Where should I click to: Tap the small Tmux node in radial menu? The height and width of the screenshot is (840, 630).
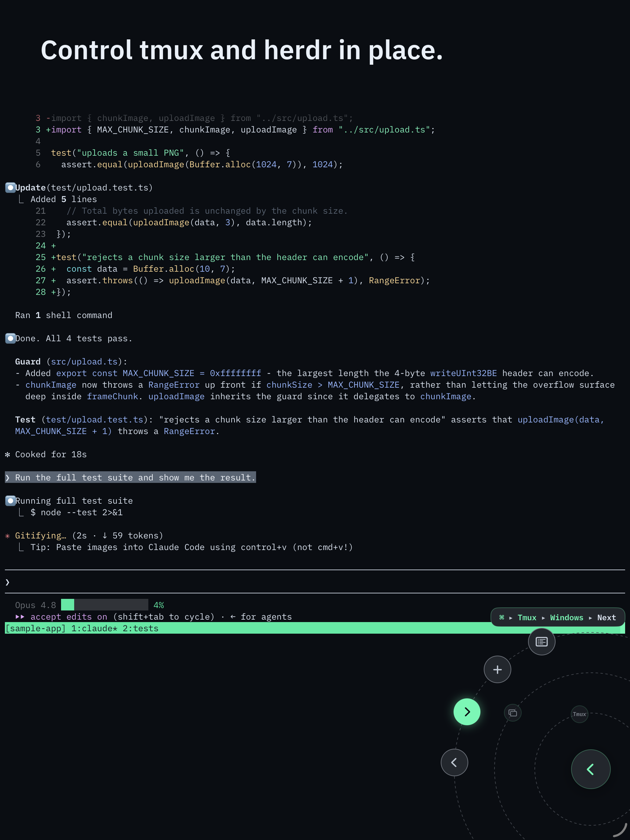[580, 714]
